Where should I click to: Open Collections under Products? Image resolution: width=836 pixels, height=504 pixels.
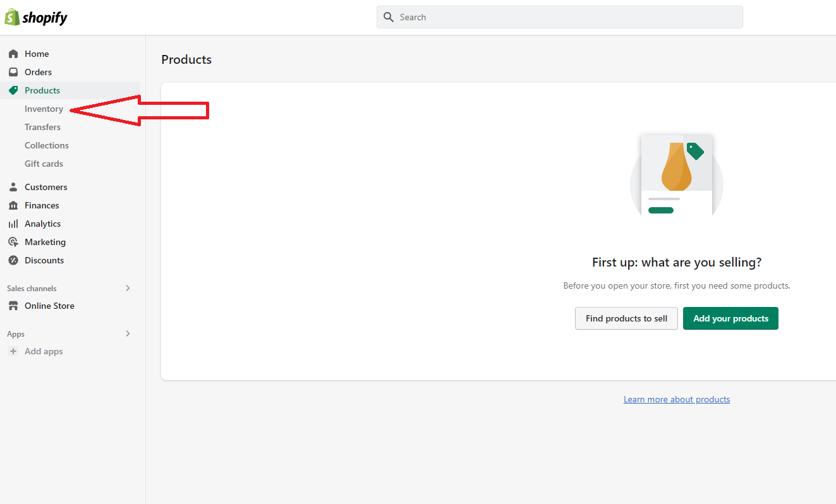[x=47, y=145]
